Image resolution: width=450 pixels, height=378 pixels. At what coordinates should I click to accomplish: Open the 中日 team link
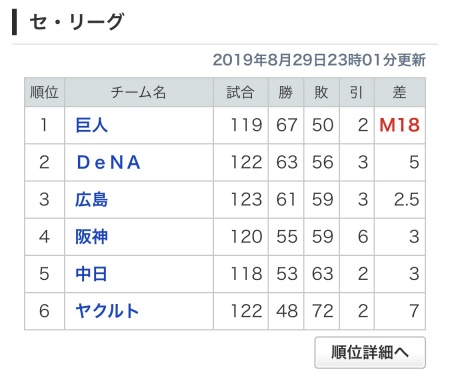pyautogui.click(x=91, y=274)
